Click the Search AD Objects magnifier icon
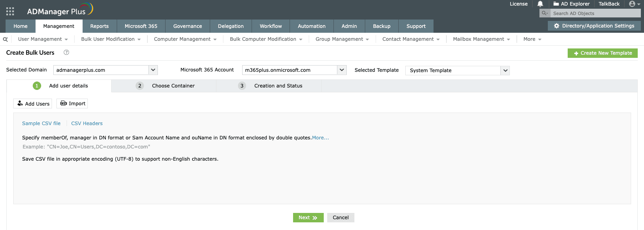 (544, 13)
